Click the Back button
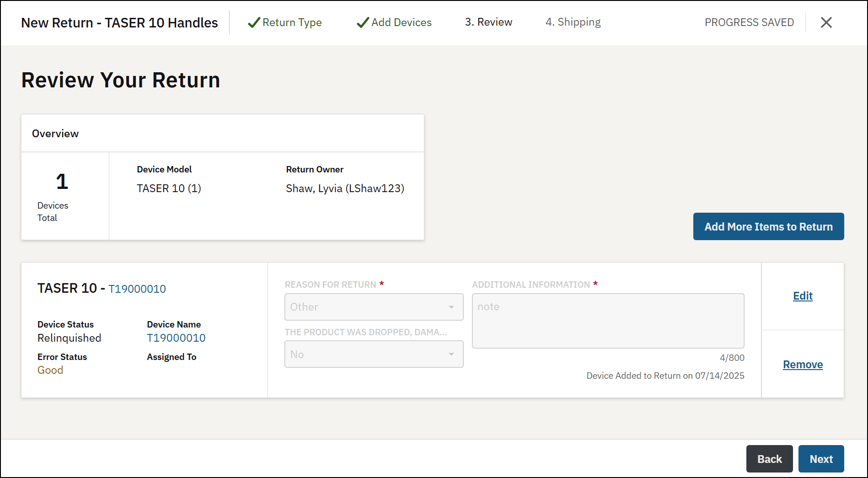The image size is (868, 478). 769,459
